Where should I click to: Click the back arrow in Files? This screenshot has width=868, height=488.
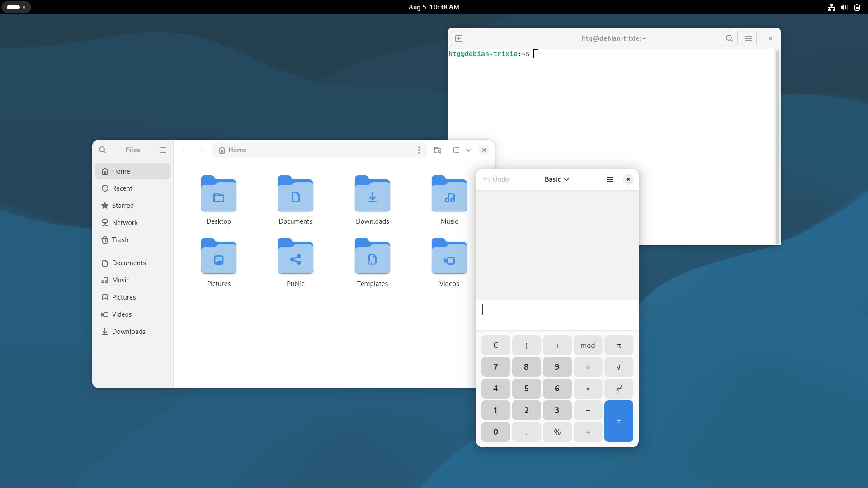[184, 150]
